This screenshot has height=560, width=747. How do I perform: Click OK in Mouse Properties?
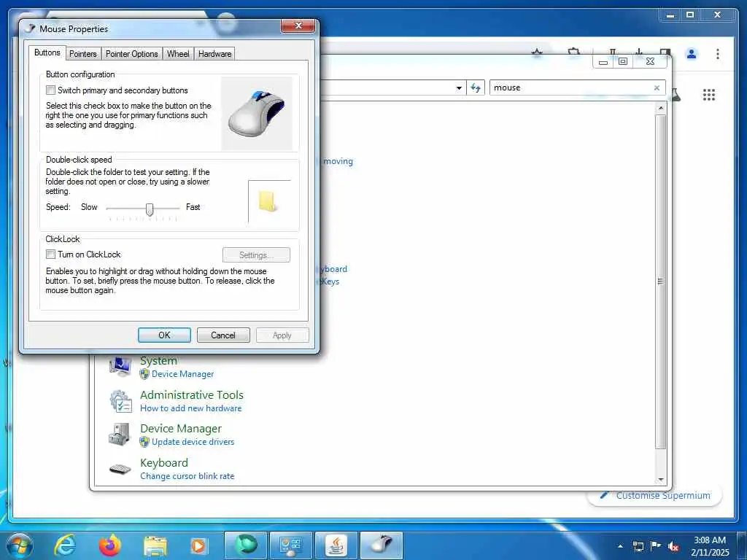[164, 335]
